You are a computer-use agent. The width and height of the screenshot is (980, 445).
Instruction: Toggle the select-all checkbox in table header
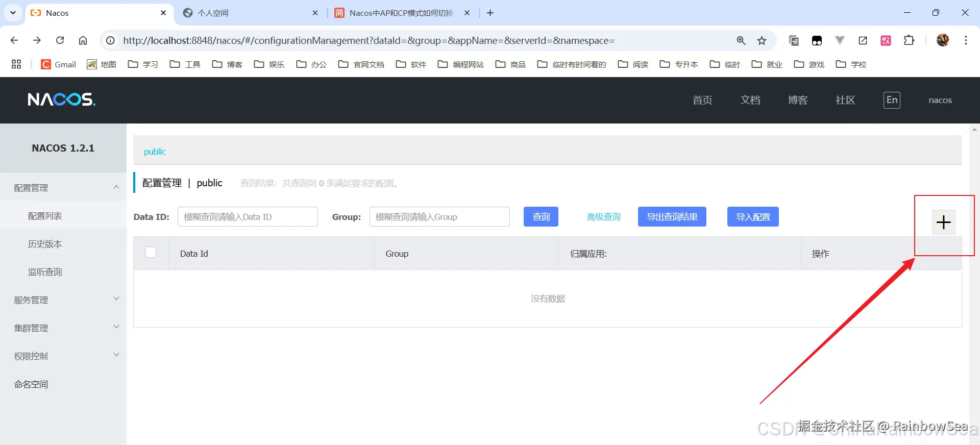tap(151, 252)
